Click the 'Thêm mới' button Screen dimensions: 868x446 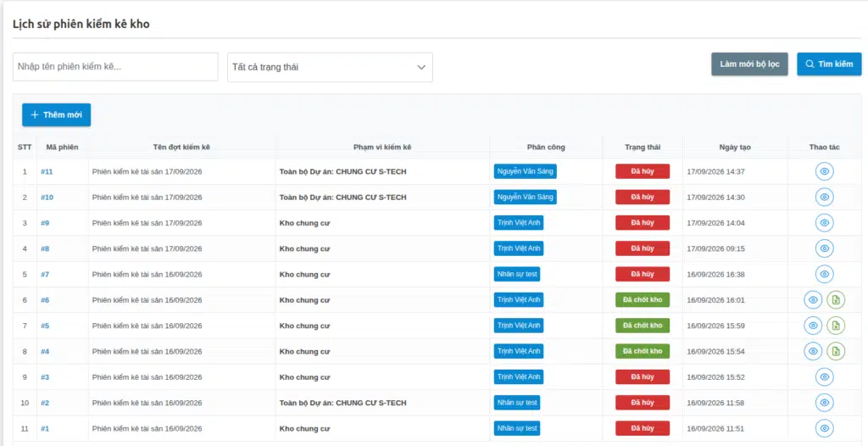(57, 114)
